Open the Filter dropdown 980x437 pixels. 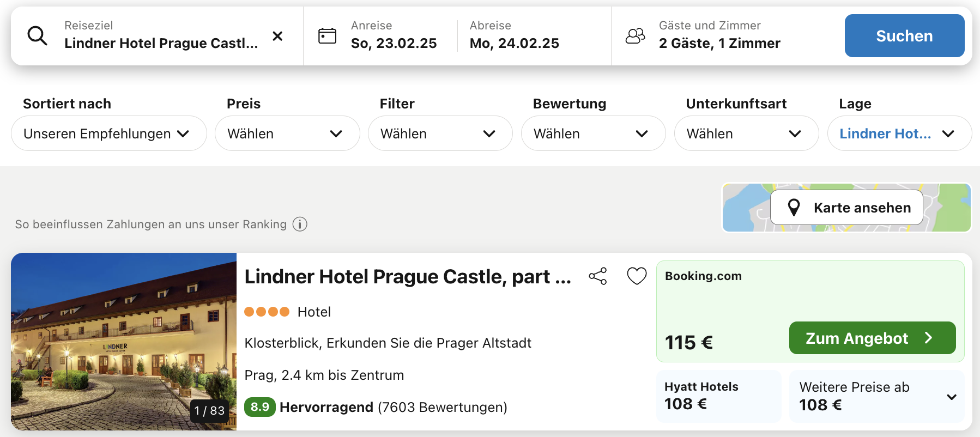[440, 133]
